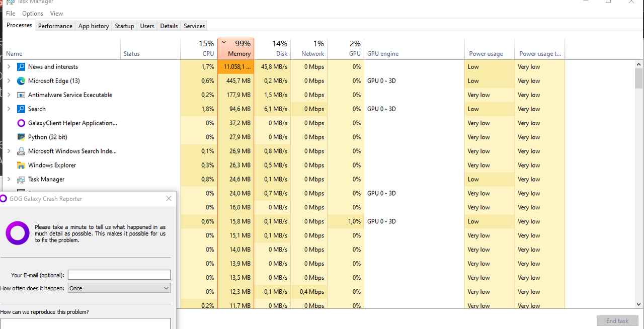Click the Microsoft Edge process icon
Viewport: 644px width, 329px height.
[21, 81]
